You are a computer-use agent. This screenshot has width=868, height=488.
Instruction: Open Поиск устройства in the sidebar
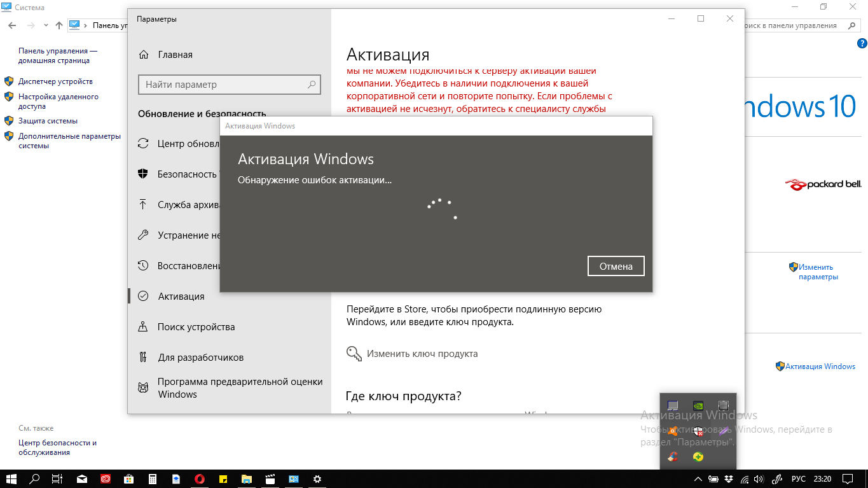(186, 327)
